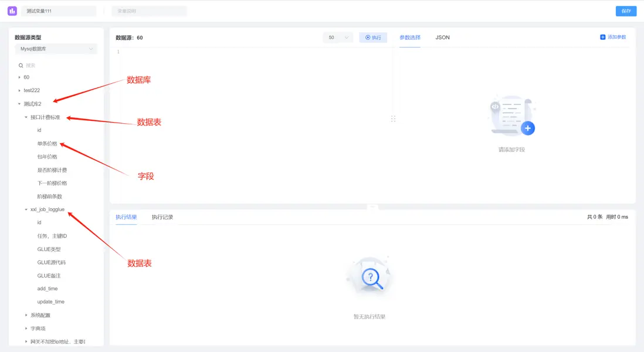Select the 阶梯前条数 field

click(50, 197)
